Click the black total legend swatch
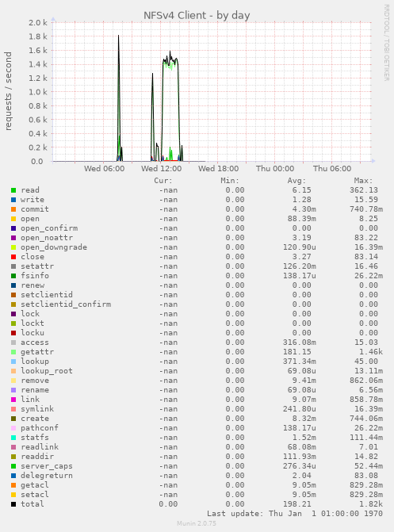The image size is (394, 532). point(13,504)
